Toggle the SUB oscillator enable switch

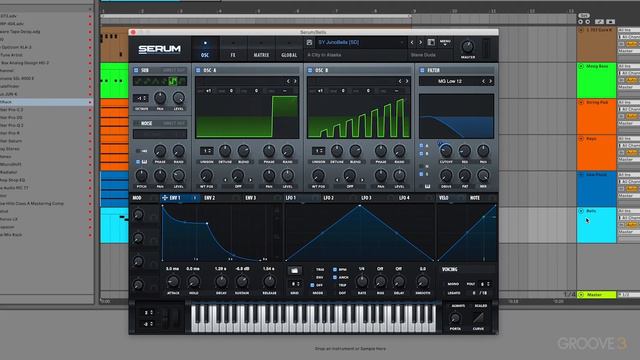click(136, 70)
